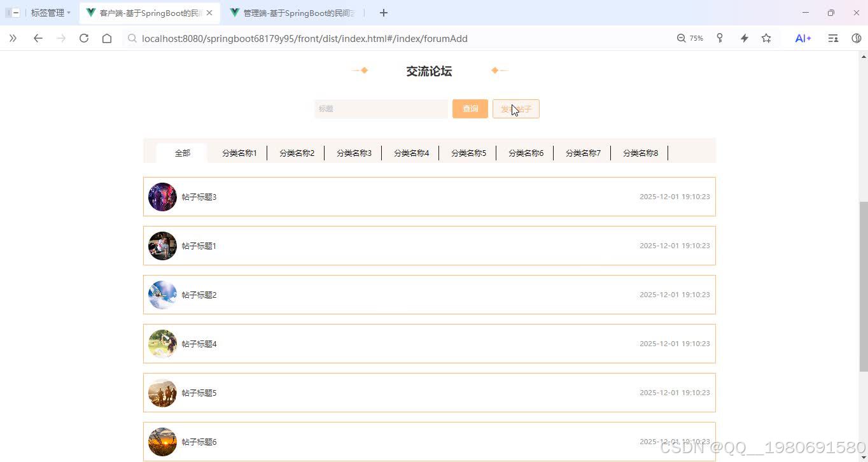This screenshot has width=868, height=462.
Task: Click the address bar URL field
Action: (x=395, y=38)
